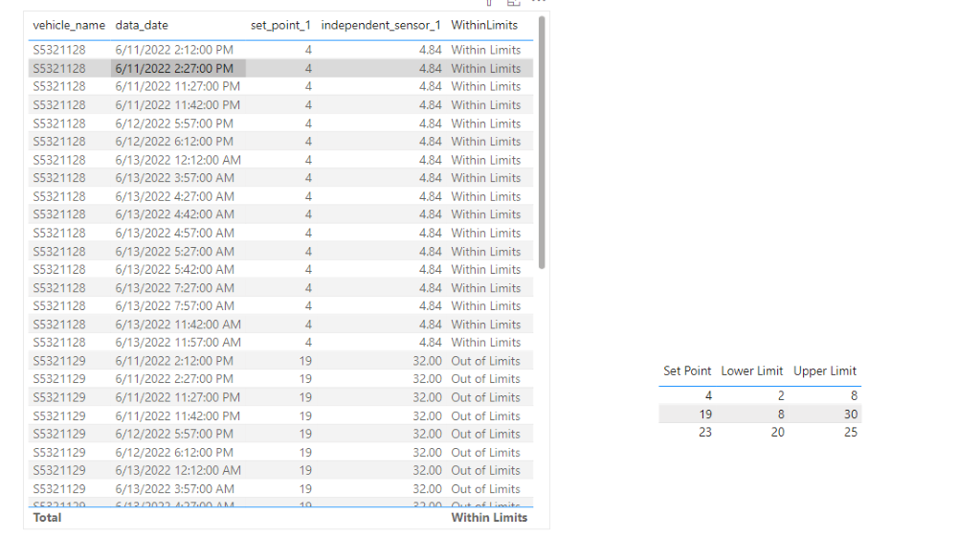Click 'Out of Limits' in S5321129's 6/13/2022 12:12:00 AM row
980x560 pixels.
click(x=485, y=471)
